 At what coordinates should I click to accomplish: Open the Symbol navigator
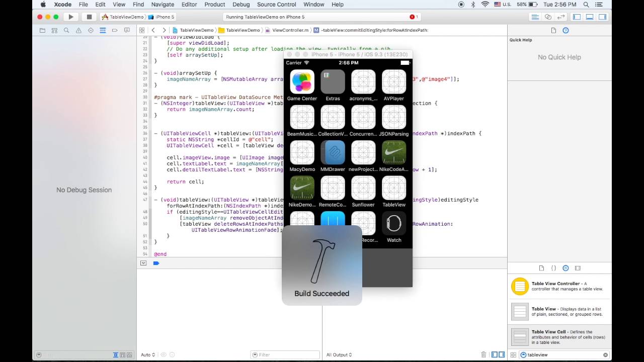[x=54, y=30]
